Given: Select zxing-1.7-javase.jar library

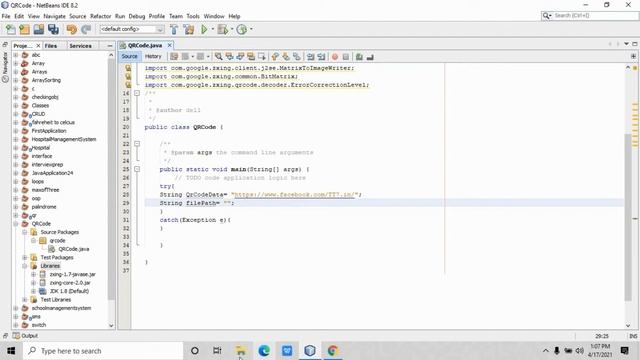Looking at the screenshot, I should coord(72,274).
